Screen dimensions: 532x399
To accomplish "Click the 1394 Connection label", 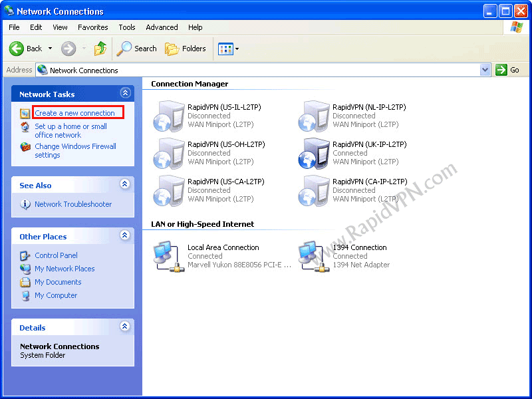I will click(360, 247).
